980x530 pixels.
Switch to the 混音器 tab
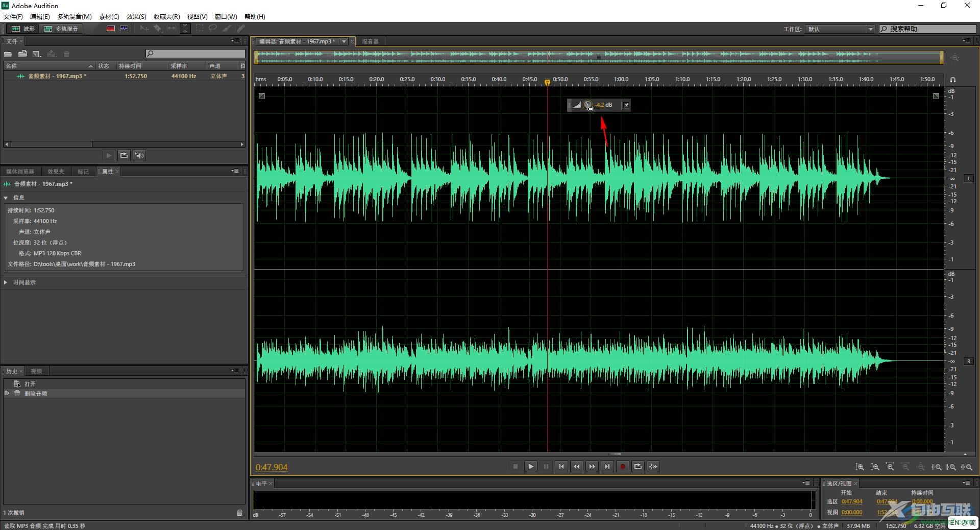point(371,41)
